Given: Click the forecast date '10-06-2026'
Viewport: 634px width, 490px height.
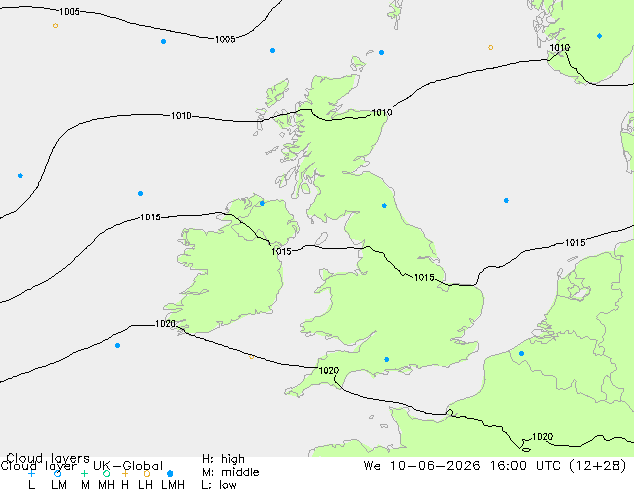Looking at the screenshot, I should (435, 466).
